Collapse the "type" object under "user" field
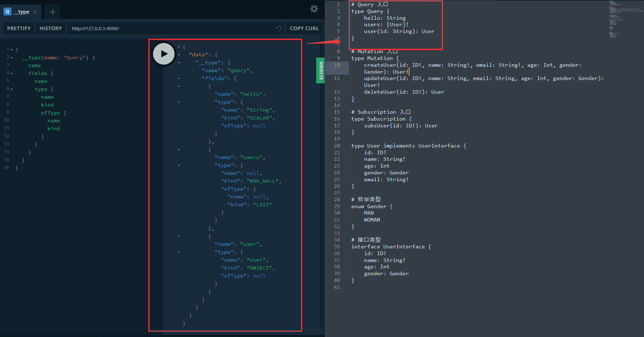This screenshot has width=644, height=337. (179, 252)
